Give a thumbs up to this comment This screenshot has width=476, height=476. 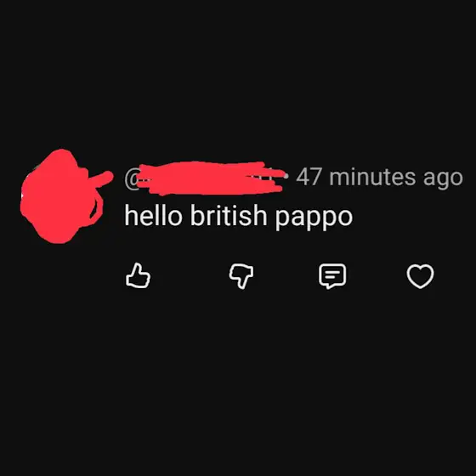[138, 275]
